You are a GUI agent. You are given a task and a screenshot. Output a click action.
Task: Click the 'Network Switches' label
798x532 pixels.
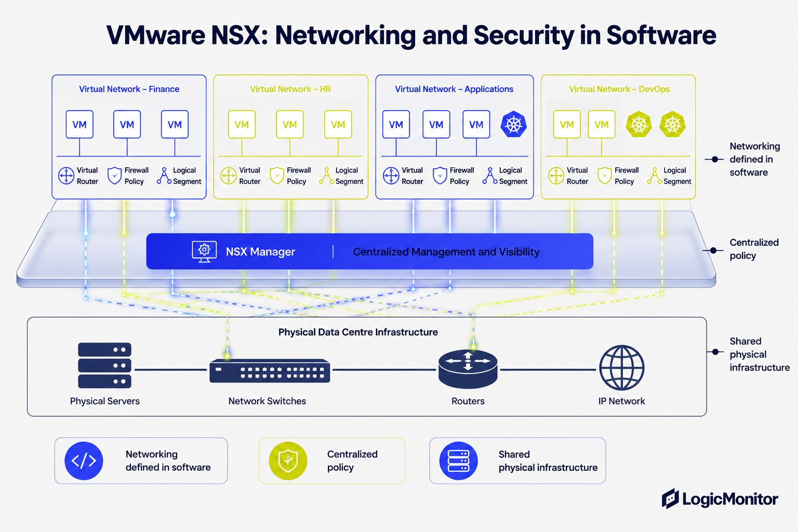tap(267, 401)
